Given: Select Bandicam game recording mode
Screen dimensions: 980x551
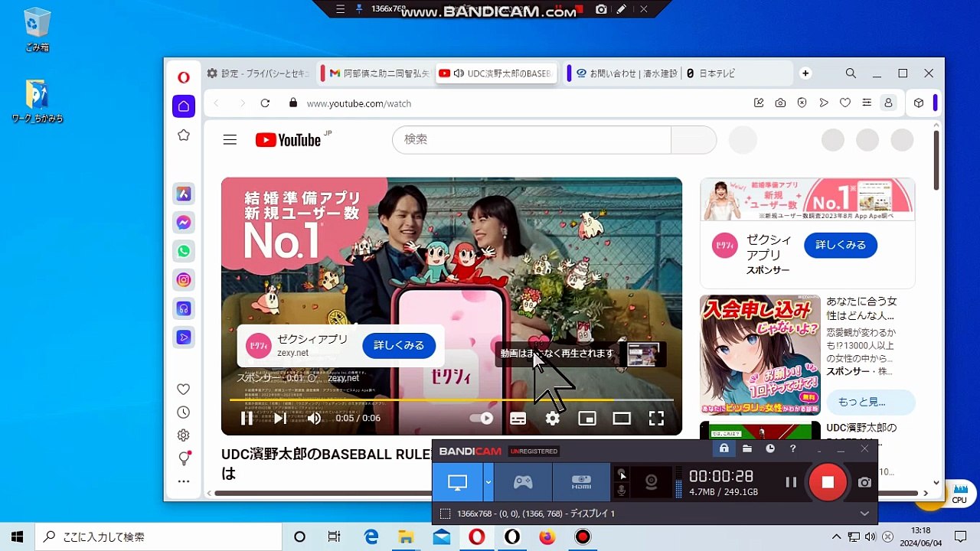Looking at the screenshot, I should (x=523, y=482).
